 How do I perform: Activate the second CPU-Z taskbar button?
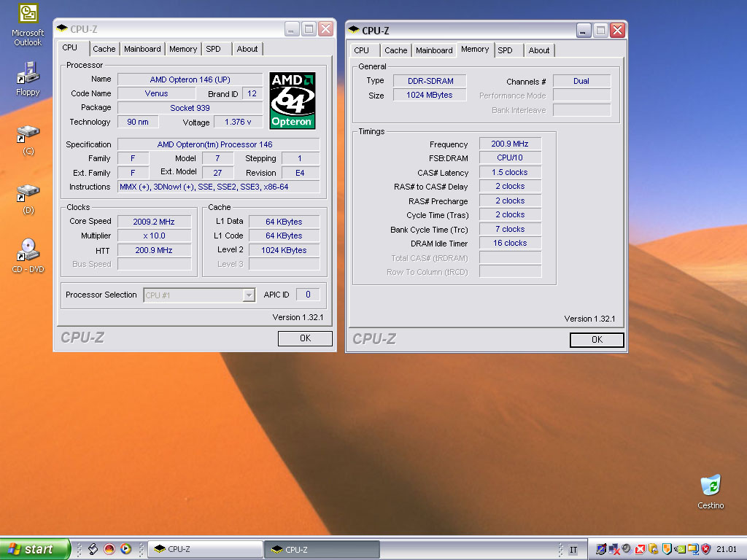click(322, 550)
